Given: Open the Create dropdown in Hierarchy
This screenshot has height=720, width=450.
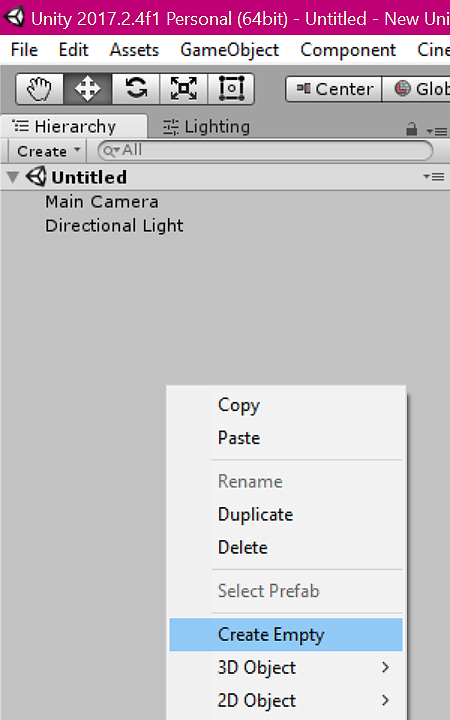Looking at the screenshot, I should coord(48,151).
